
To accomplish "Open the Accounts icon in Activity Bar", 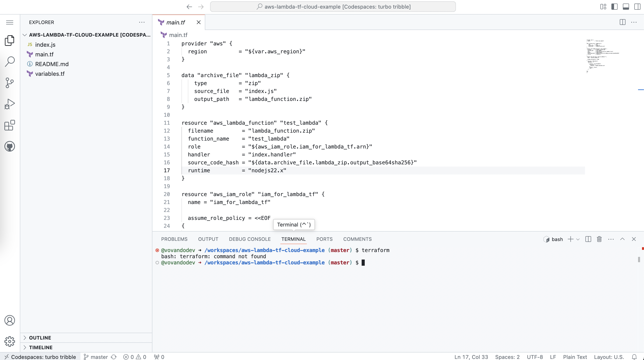I will point(9,320).
